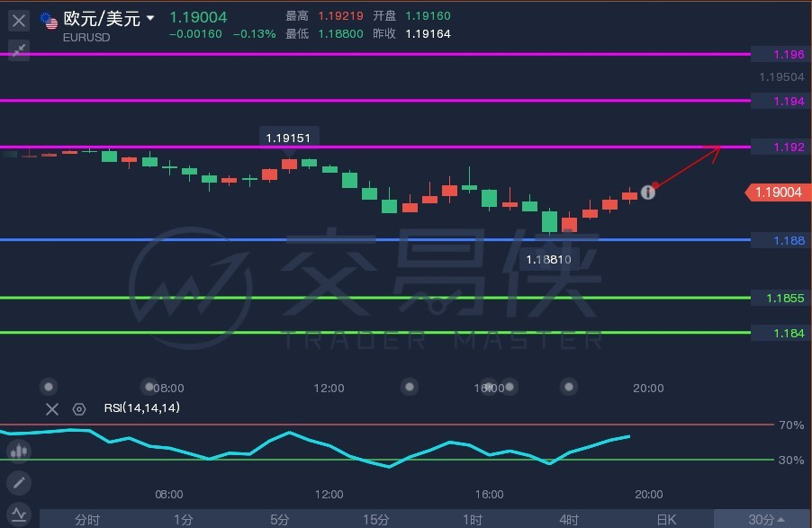812x528 pixels.
Task: Click the RSI 30% level label
Action: (x=791, y=460)
